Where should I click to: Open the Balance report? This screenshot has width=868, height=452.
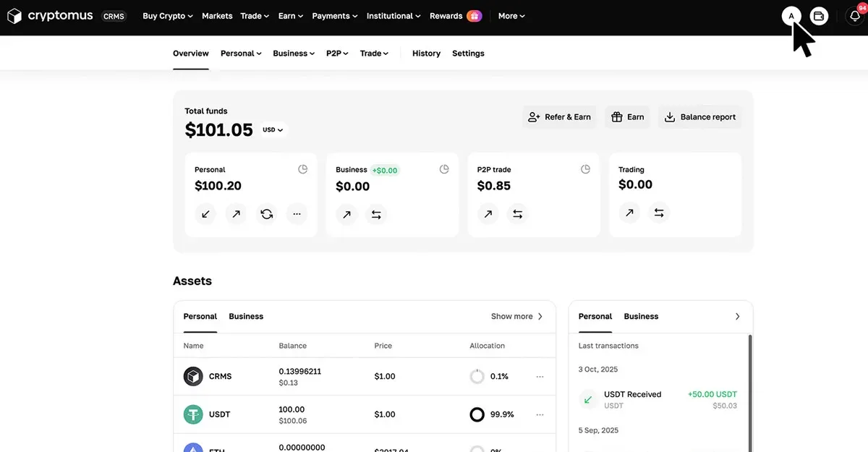[699, 116]
